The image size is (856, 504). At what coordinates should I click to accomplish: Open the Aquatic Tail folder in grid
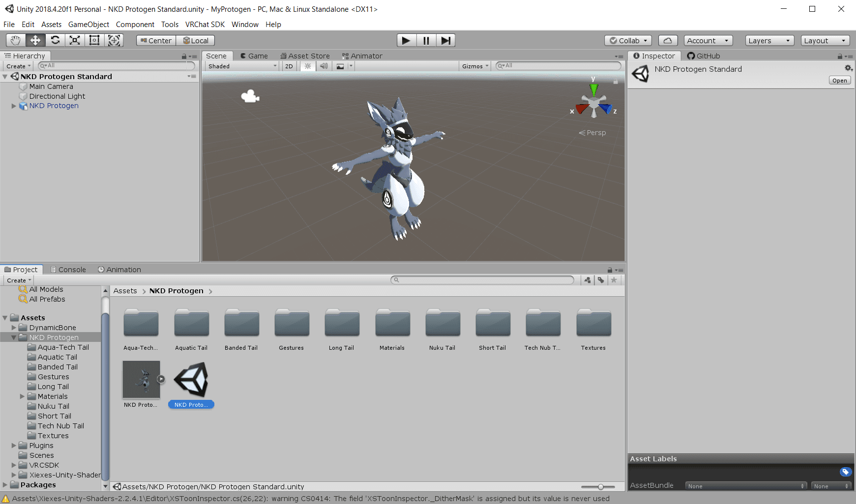pyautogui.click(x=191, y=330)
